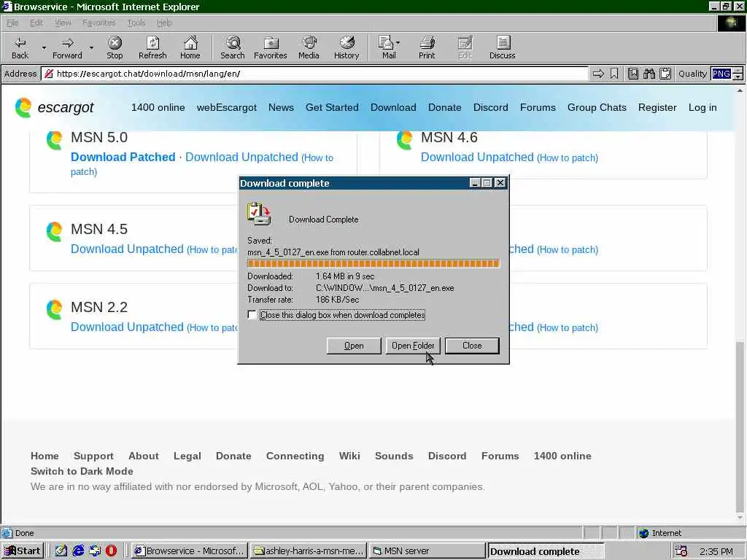Click the download progress bar
Image resolution: width=747 pixels, height=560 pixels.
coord(373,263)
